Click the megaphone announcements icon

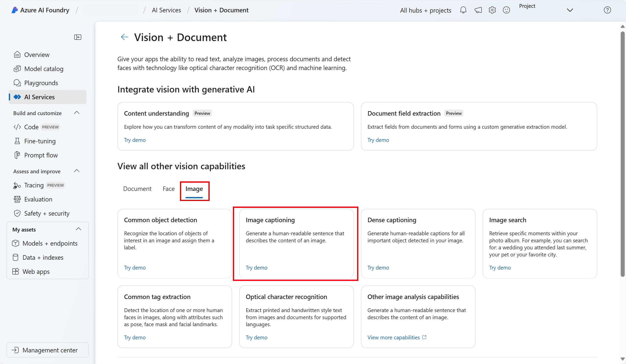[478, 10]
